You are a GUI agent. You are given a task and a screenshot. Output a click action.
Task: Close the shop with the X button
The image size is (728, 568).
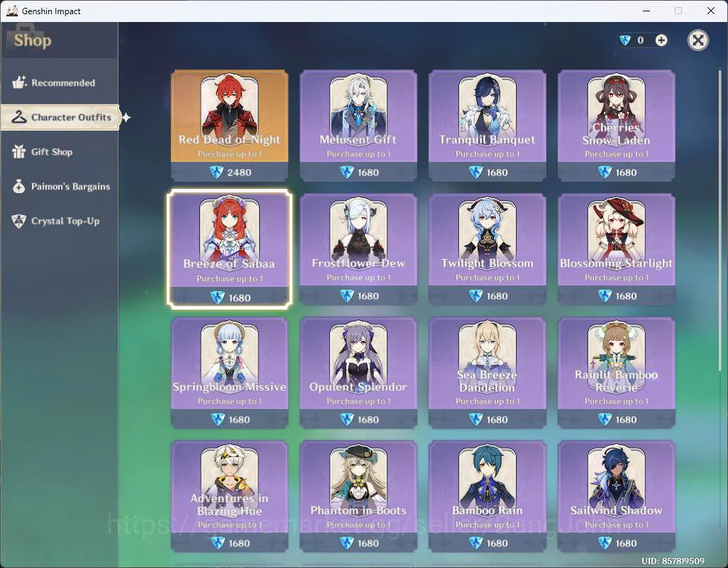(x=697, y=40)
